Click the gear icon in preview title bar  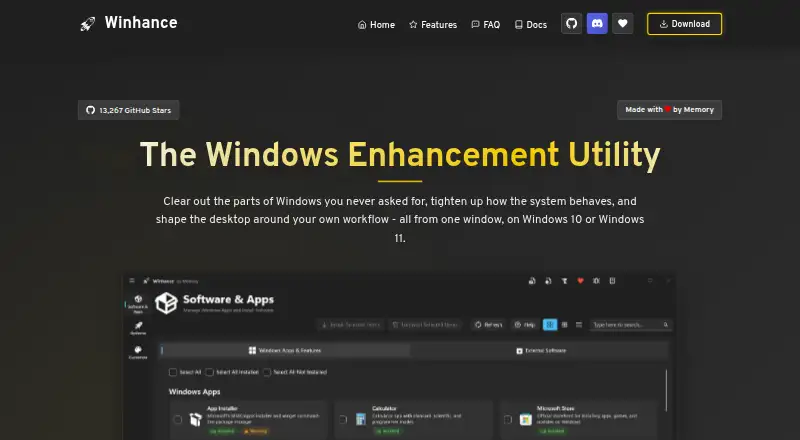click(x=596, y=281)
